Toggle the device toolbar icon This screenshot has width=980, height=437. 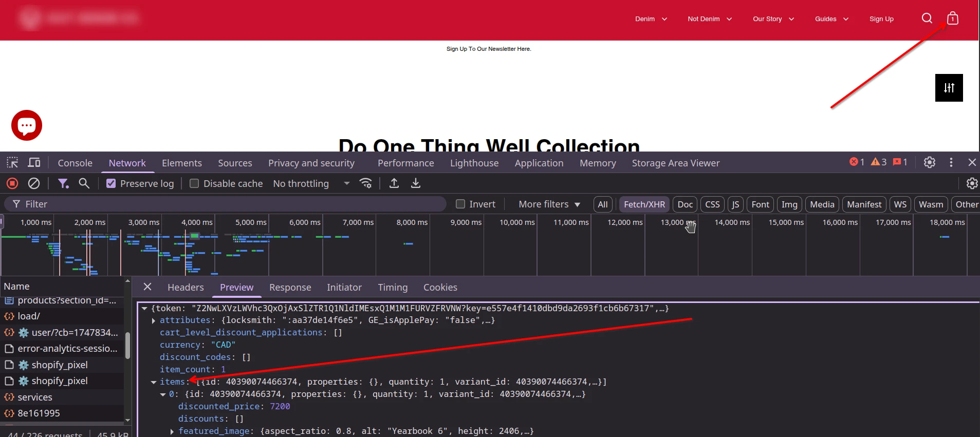click(x=34, y=163)
